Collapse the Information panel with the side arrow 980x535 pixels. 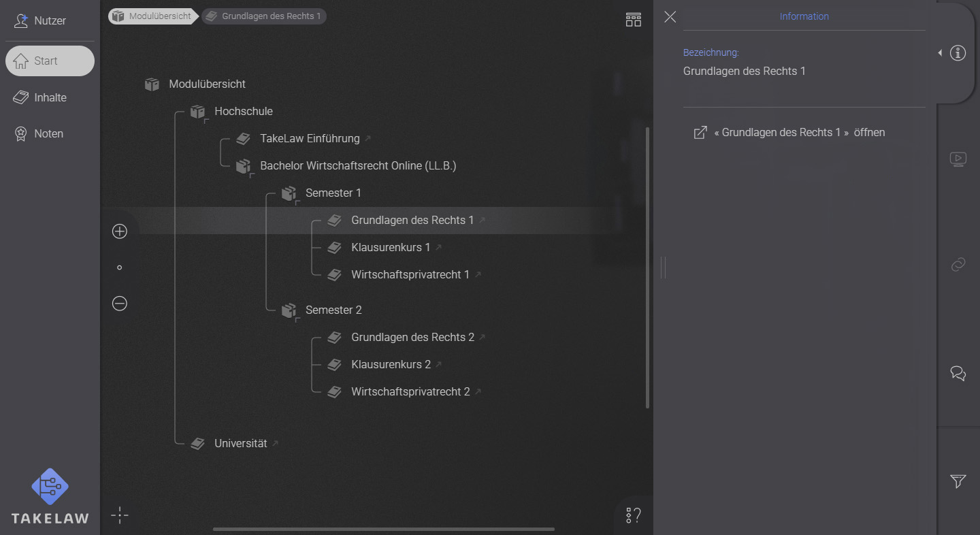[940, 52]
